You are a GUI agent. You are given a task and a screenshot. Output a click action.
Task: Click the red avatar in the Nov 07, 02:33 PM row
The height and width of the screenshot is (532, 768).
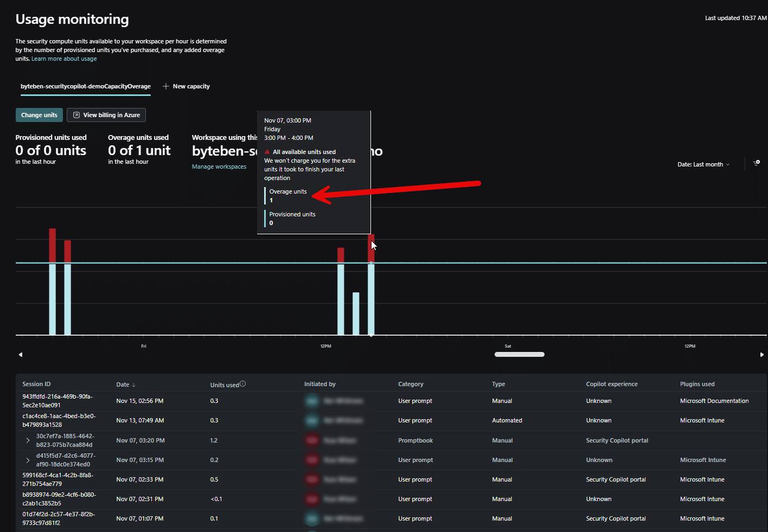coord(312,479)
